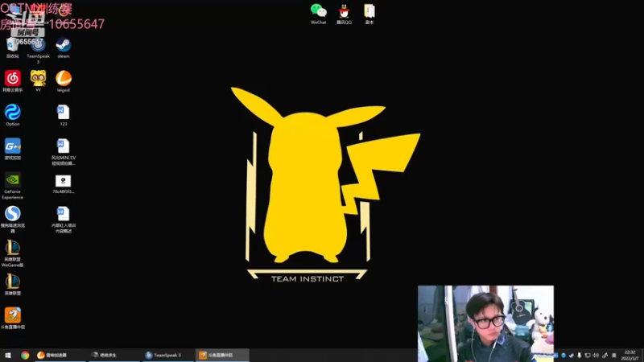Open the network tray icon
The height and width of the screenshot is (362, 644).
(x=588, y=356)
